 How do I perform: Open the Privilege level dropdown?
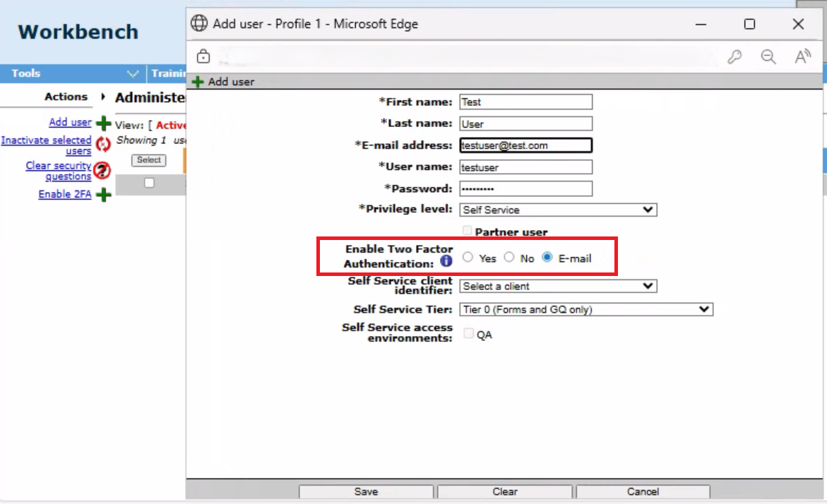pyautogui.click(x=558, y=210)
